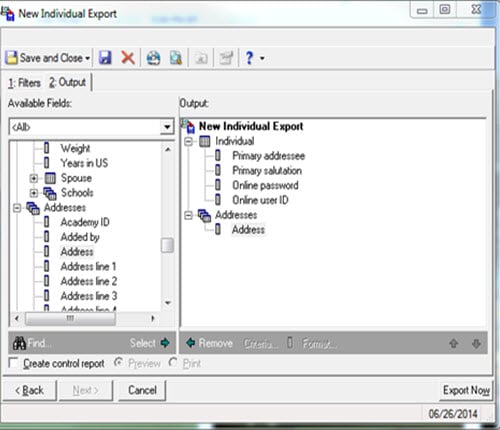Click the field icon beside Online password

coord(218,185)
